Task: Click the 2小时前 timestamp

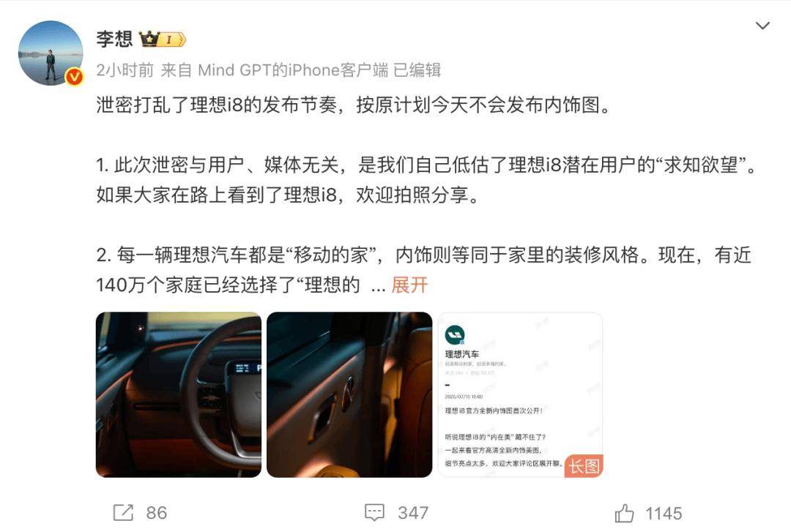Action: coord(125,70)
